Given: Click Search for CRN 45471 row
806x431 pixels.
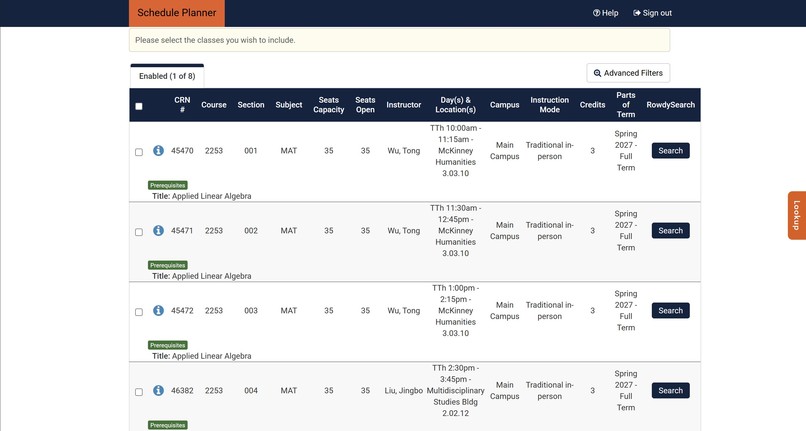Looking at the screenshot, I should point(670,230).
